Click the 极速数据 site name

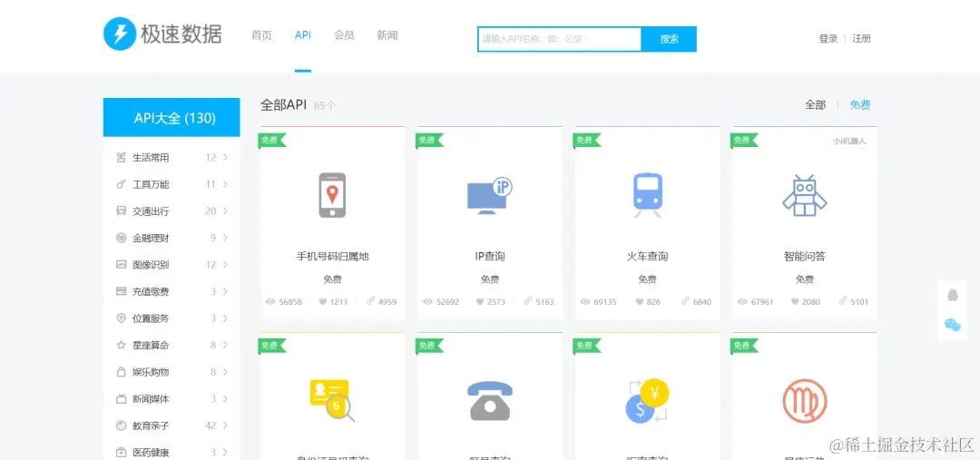point(181,34)
